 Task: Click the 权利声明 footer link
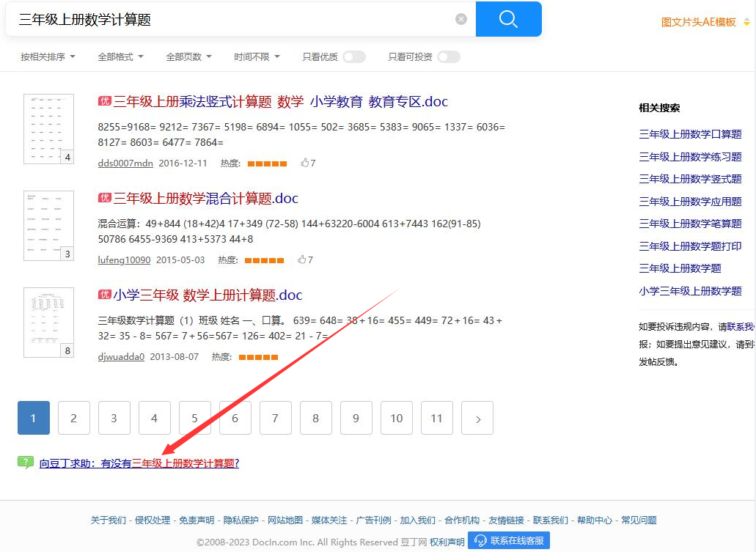[447, 542]
